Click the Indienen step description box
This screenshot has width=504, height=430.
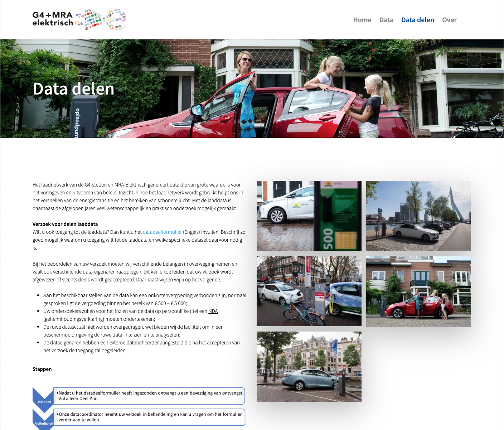point(150,396)
